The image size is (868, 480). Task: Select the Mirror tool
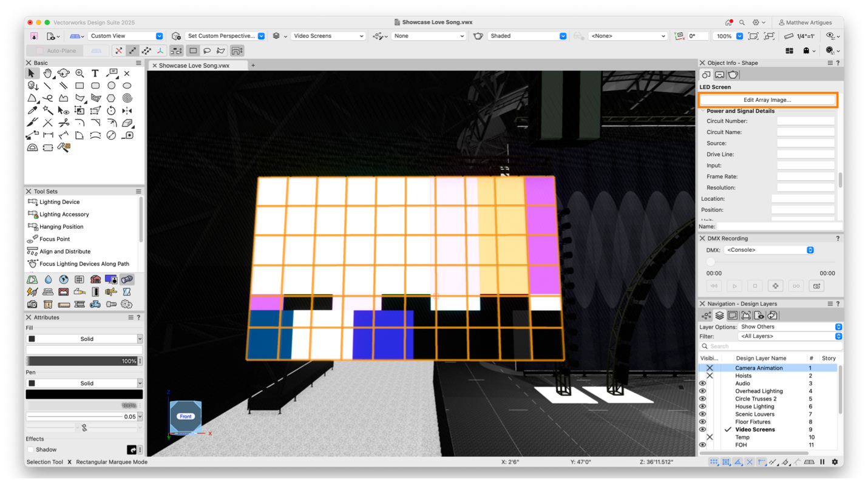click(127, 110)
